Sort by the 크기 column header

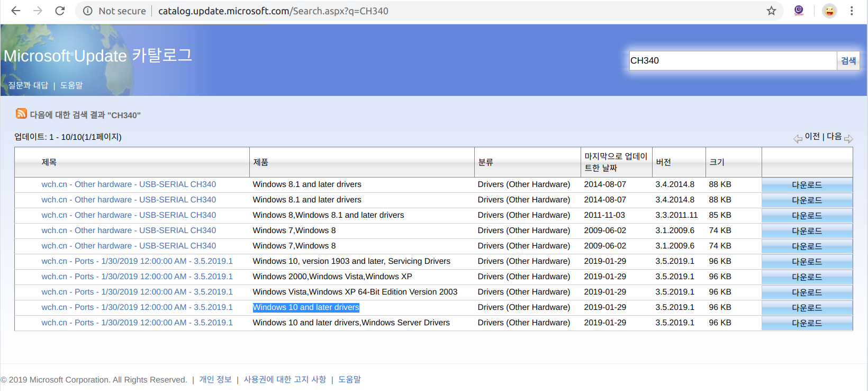(717, 162)
